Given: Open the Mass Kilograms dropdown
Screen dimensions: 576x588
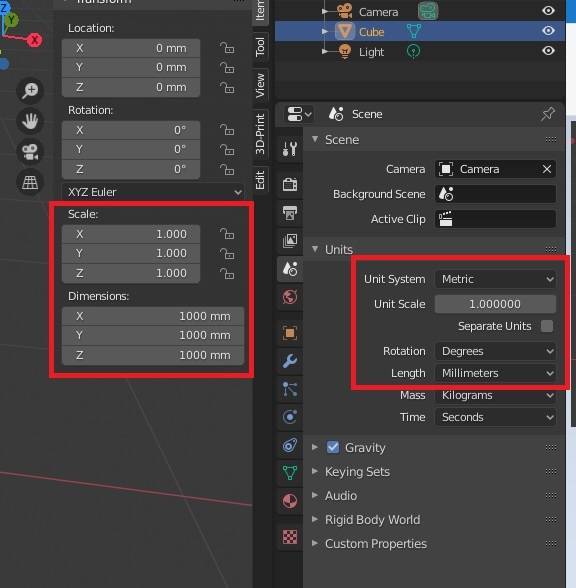Looking at the screenshot, I should pos(495,395).
